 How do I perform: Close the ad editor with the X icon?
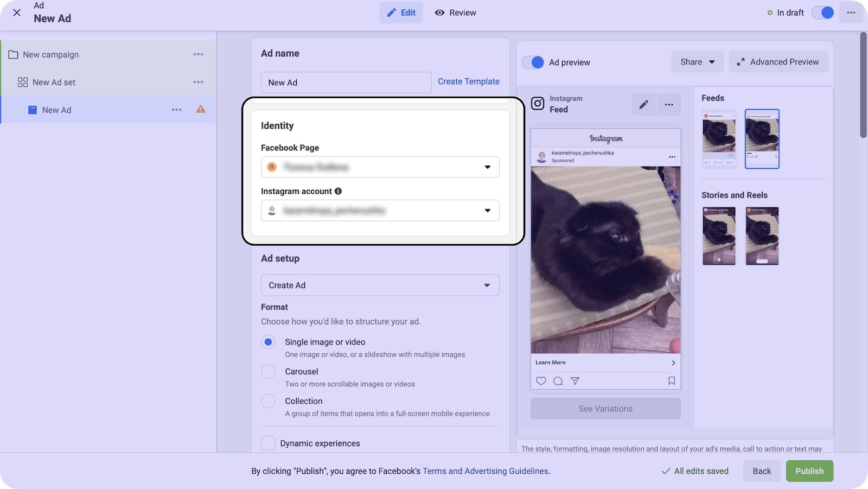click(x=17, y=12)
